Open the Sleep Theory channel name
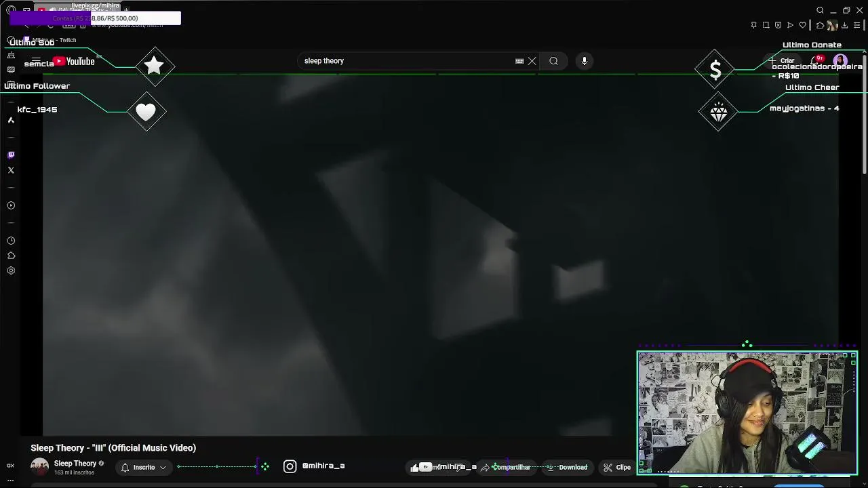This screenshot has width=868, height=488. coord(75,464)
